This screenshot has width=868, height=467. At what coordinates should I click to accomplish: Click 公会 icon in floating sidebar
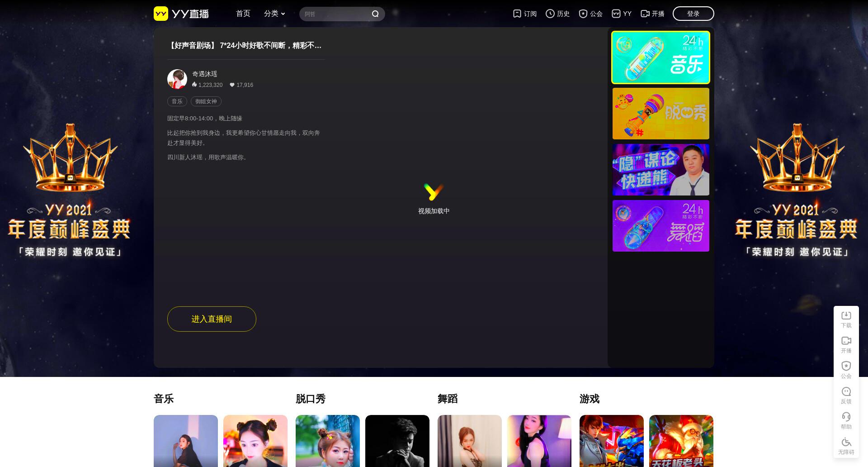pyautogui.click(x=846, y=370)
